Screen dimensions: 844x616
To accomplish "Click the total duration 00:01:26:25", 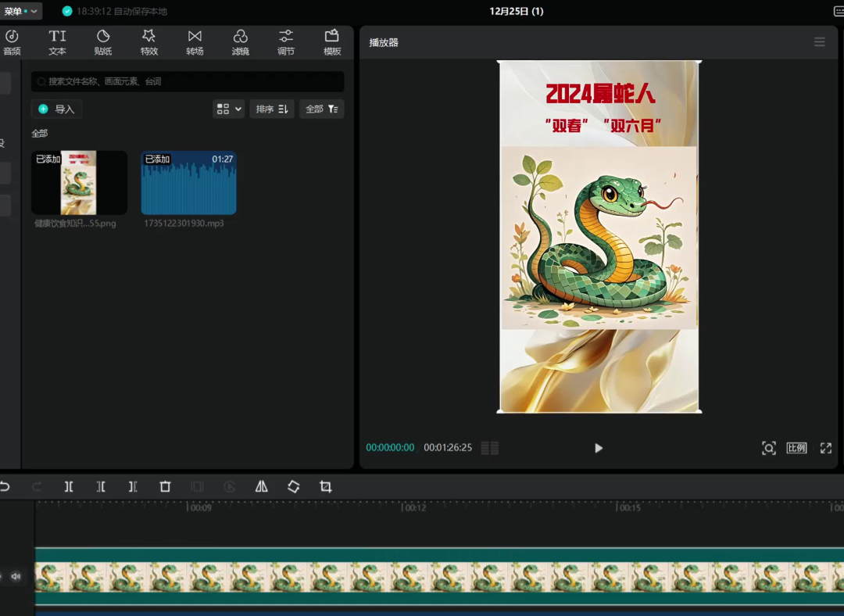I will [x=448, y=447].
